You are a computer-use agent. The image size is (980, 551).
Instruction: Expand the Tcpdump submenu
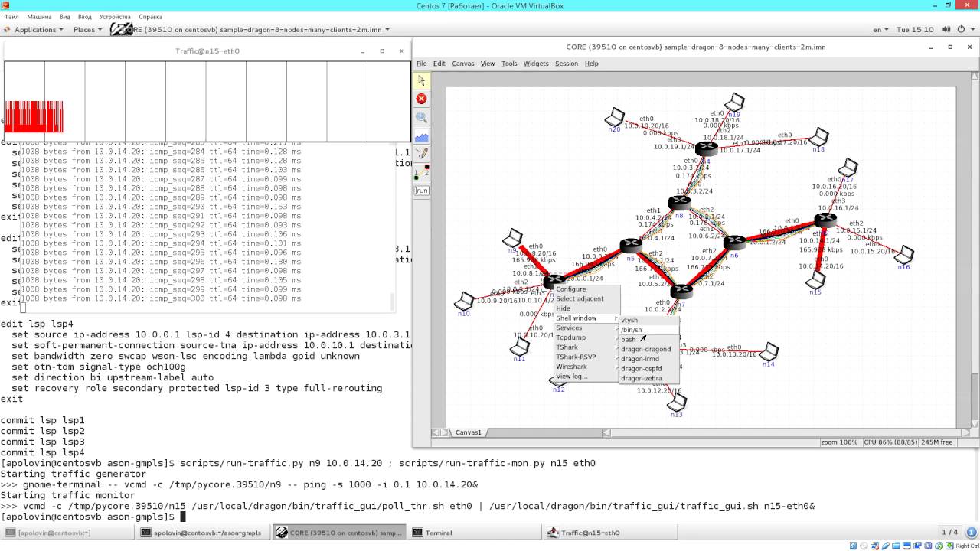[x=586, y=337]
